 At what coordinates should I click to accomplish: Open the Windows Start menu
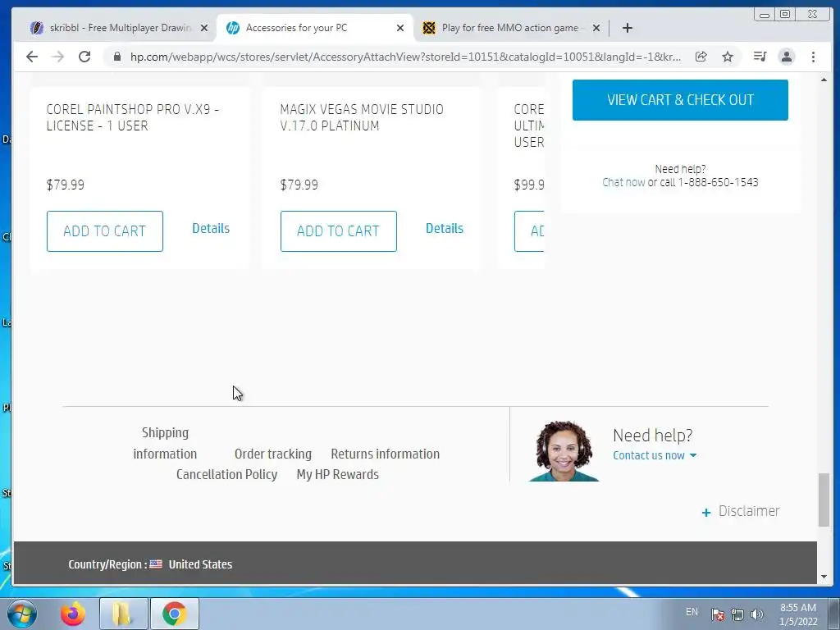coord(22,614)
